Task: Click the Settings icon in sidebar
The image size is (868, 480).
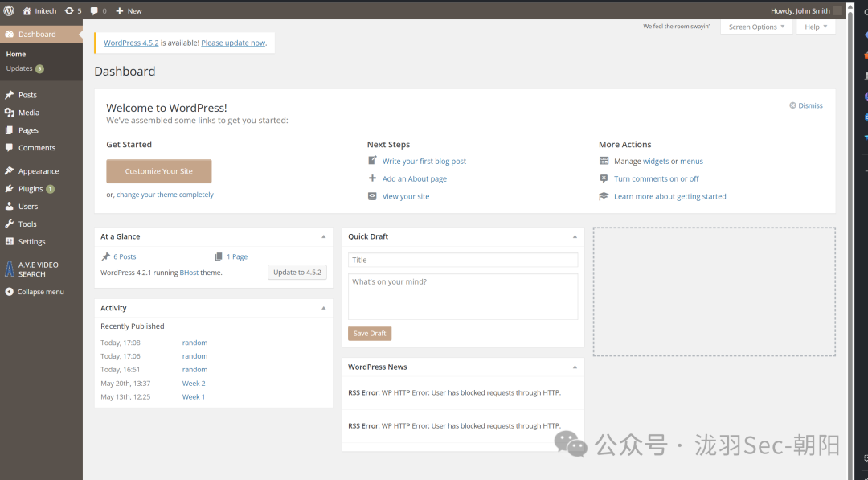Action: [x=10, y=241]
